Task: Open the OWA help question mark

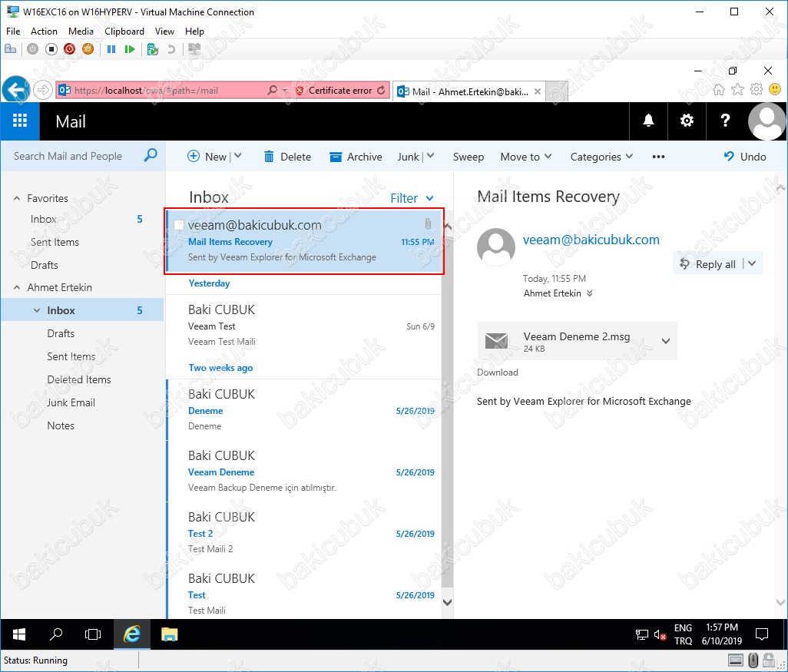Action: [725, 121]
